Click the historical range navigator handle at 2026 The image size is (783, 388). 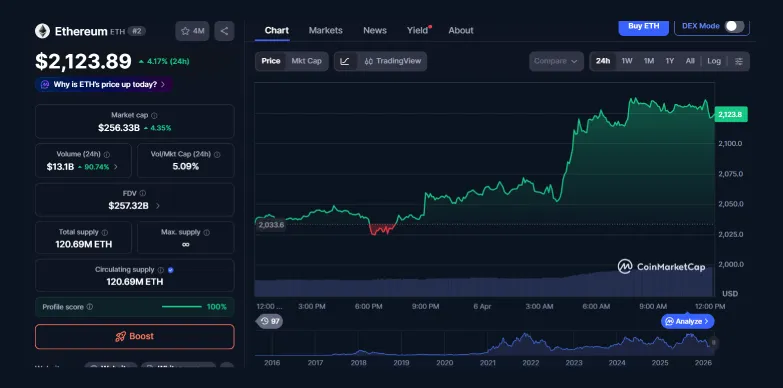pos(714,343)
